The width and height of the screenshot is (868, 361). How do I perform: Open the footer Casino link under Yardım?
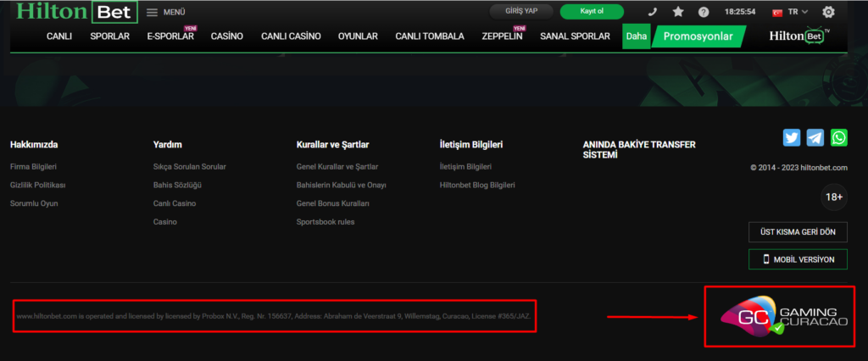point(165,221)
